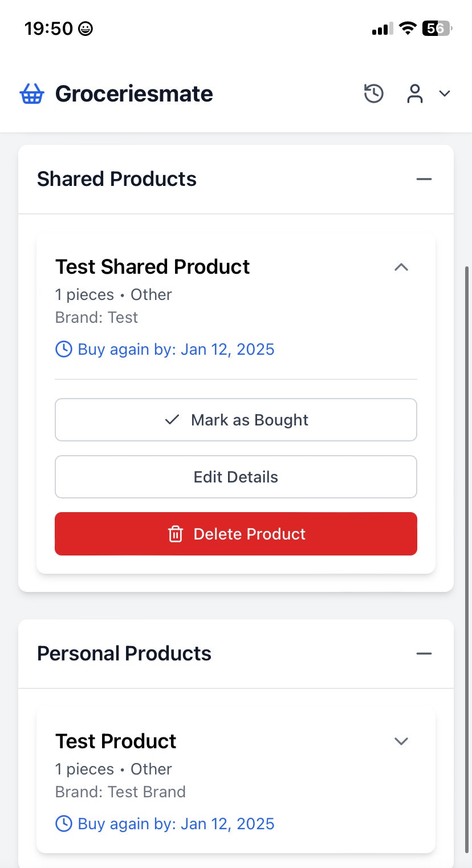Tap the blue basket logo icon

(x=31, y=94)
